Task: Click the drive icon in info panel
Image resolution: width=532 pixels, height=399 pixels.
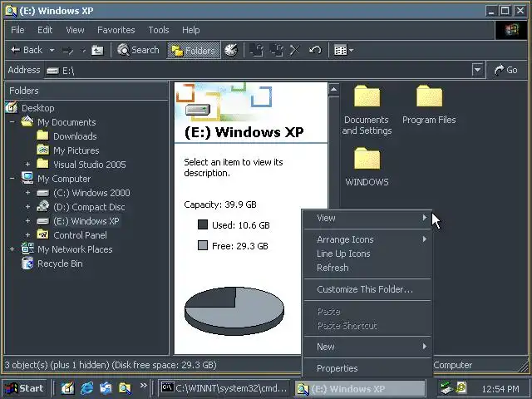Action: (x=198, y=110)
